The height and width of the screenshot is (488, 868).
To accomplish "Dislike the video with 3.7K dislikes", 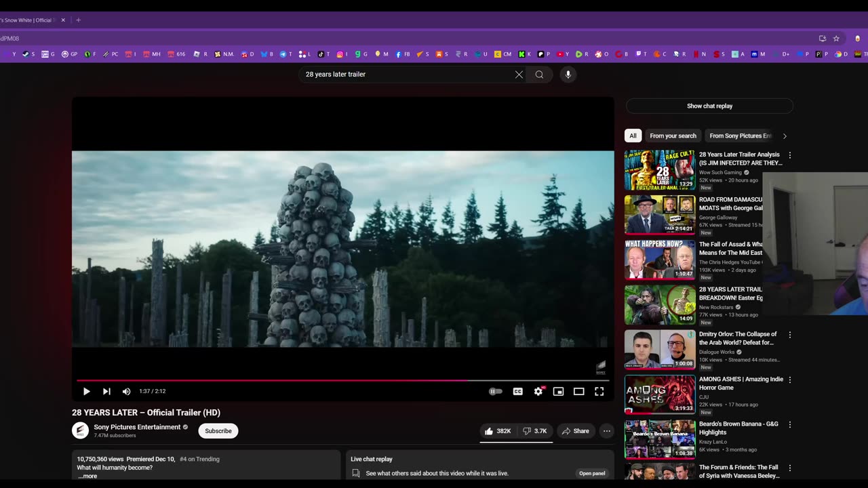I will [534, 431].
